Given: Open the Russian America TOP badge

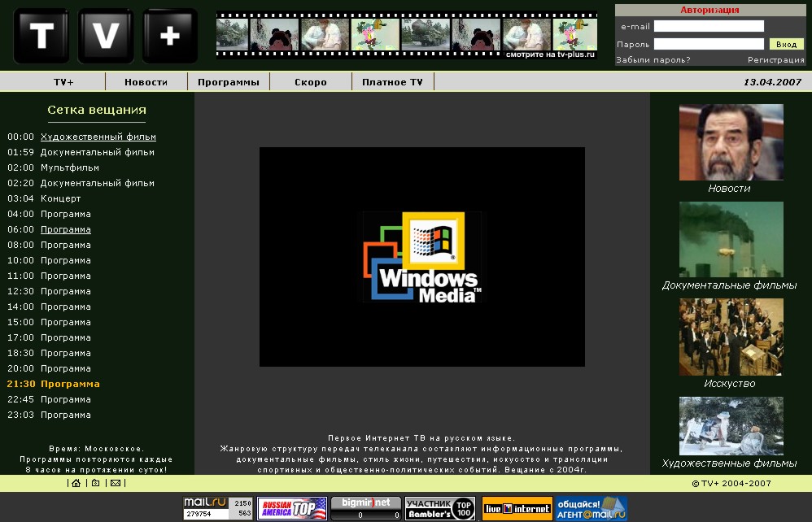Looking at the screenshot, I should pyautogui.click(x=292, y=508).
